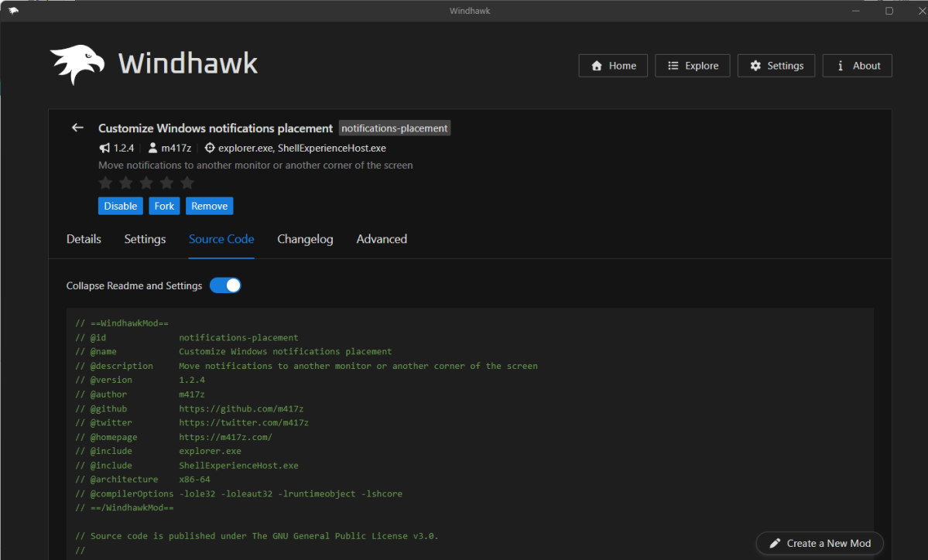Open the Advanced tab
Viewport: 928px width, 560px height.
click(x=382, y=239)
